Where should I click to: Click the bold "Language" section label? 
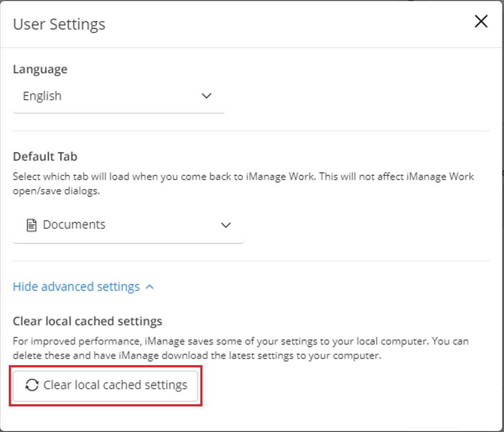[40, 69]
